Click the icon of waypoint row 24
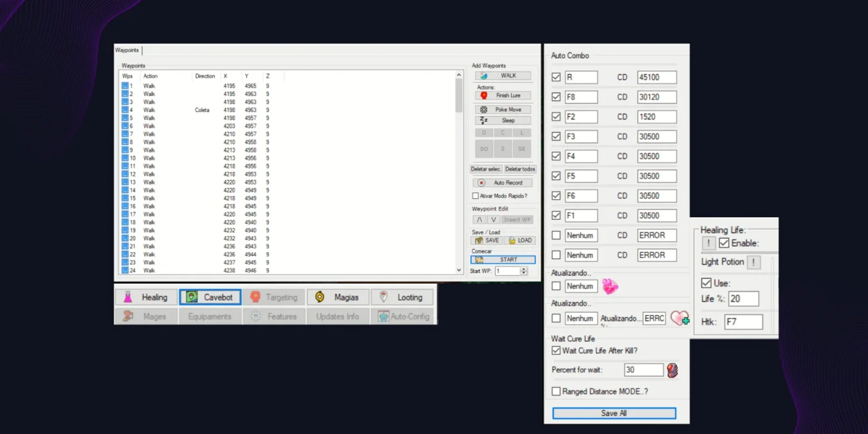The width and height of the screenshot is (868, 434). 125,270
